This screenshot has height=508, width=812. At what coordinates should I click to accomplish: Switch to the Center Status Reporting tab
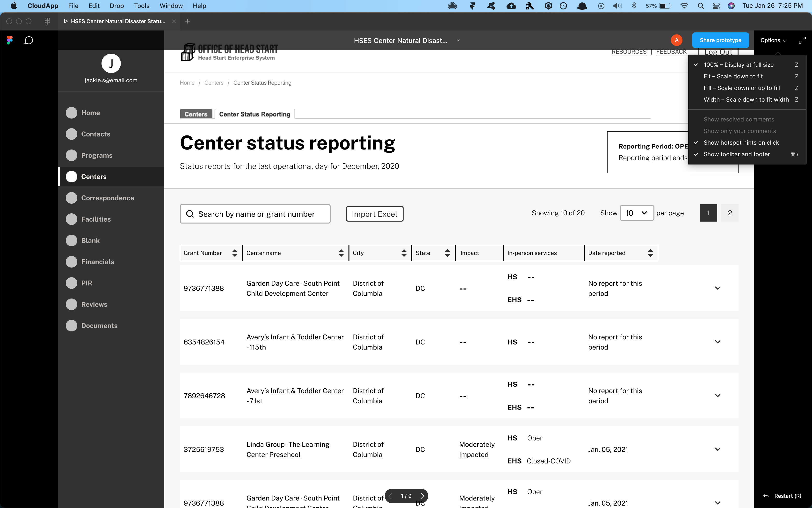pyautogui.click(x=255, y=114)
